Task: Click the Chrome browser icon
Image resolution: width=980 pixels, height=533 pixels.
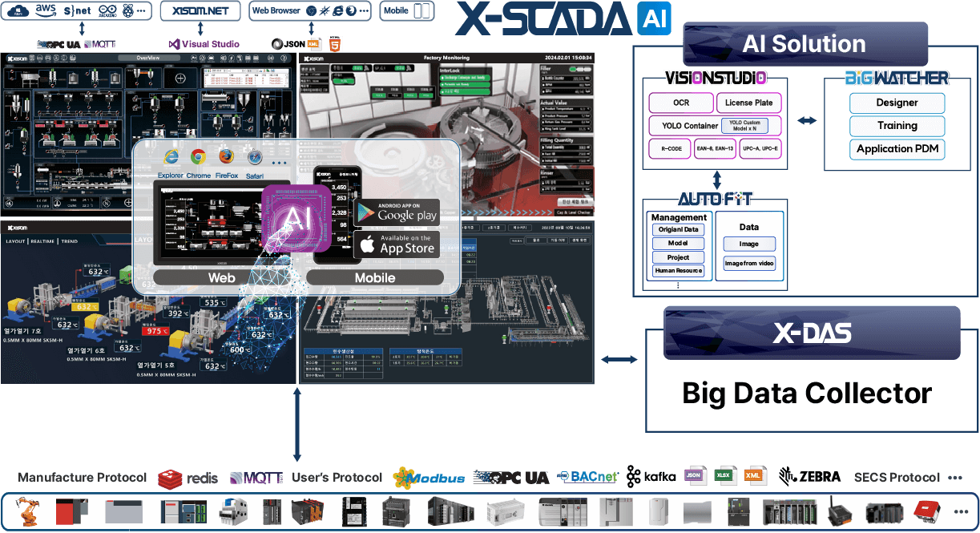Action: pyautogui.click(x=199, y=157)
